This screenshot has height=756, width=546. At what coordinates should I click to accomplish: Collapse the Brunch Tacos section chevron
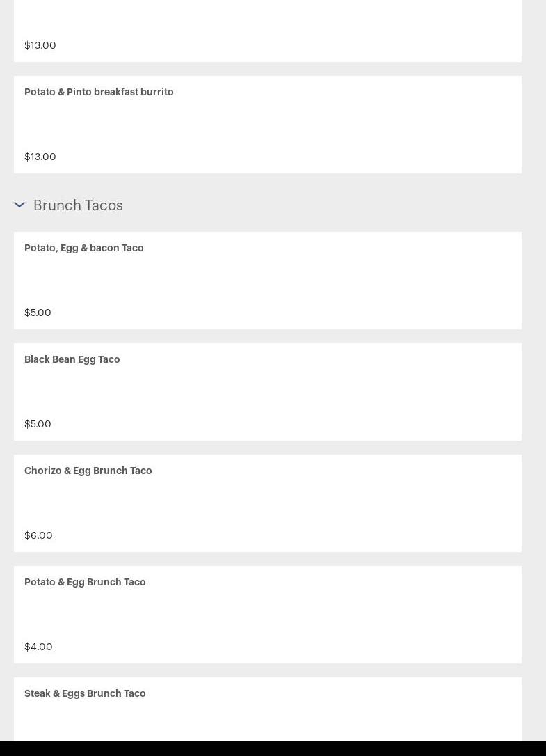point(19,205)
